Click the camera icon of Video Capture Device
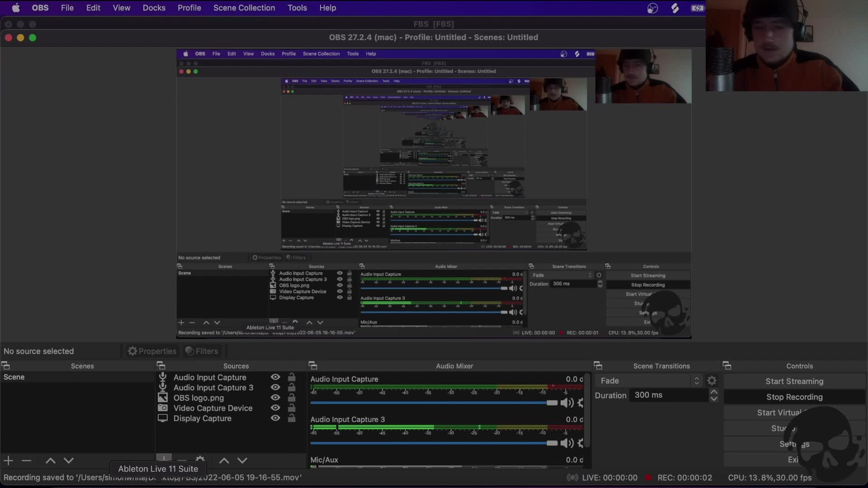Screen dimensions: 868x488 pos(163,408)
